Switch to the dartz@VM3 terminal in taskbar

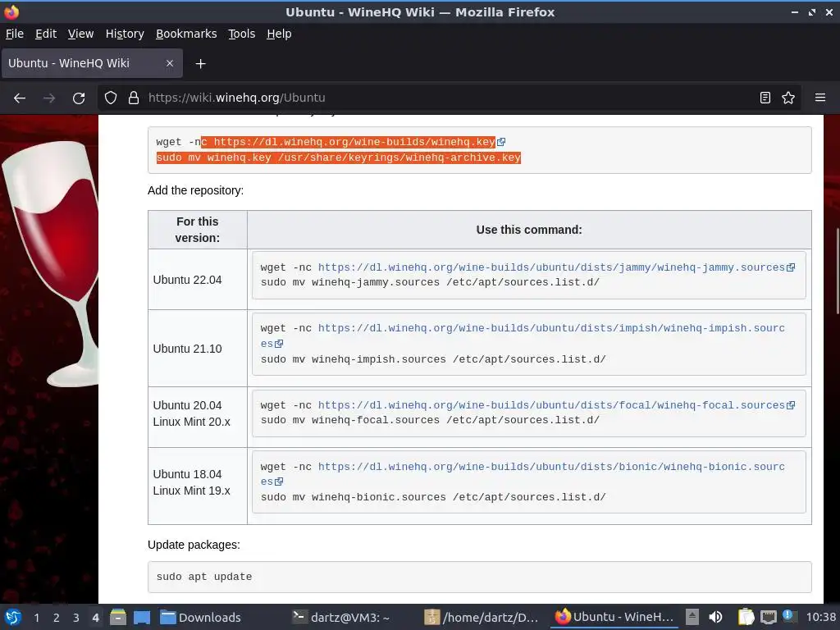pyautogui.click(x=340, y=617)
